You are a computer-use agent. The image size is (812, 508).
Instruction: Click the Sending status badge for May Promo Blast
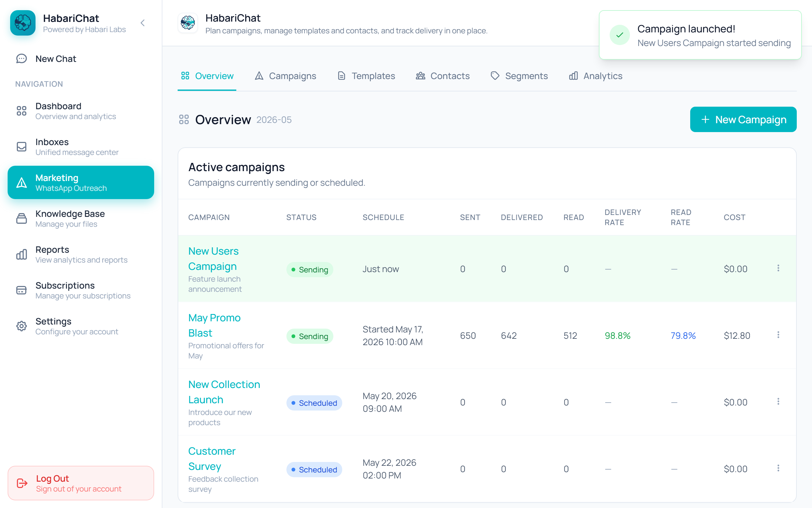310,336
